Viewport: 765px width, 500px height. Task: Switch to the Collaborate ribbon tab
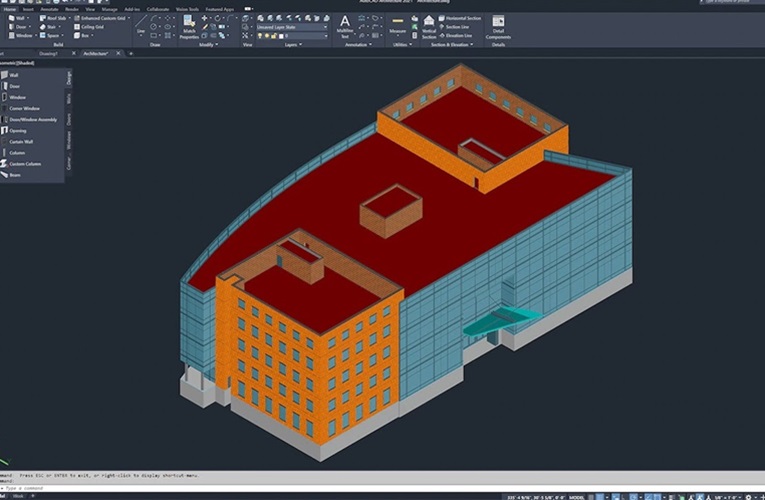158,9
